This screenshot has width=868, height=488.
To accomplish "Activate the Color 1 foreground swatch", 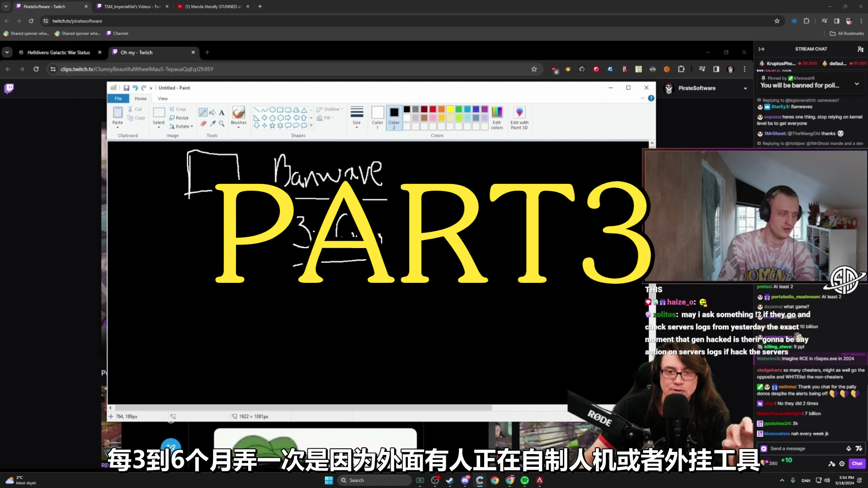I will coord(378,113).
